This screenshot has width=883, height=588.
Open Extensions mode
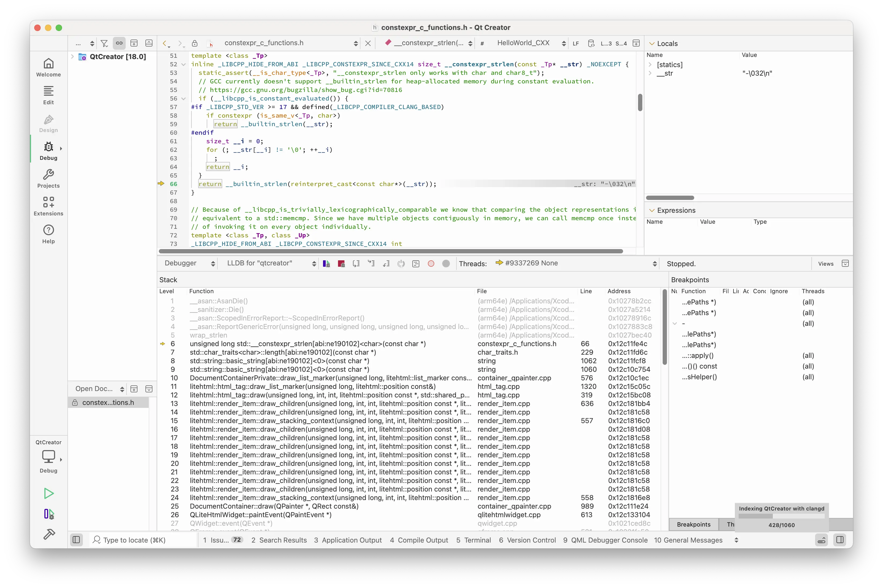click(48, 207)
